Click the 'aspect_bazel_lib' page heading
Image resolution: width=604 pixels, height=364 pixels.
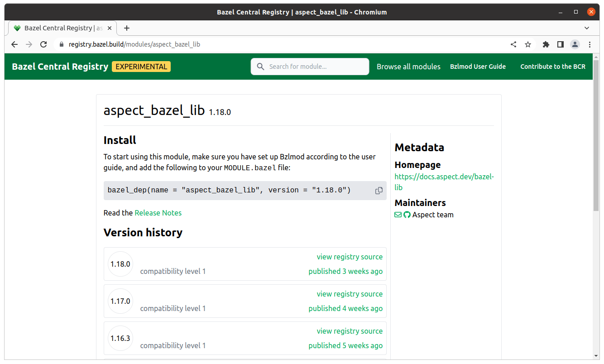coord(154,110)
